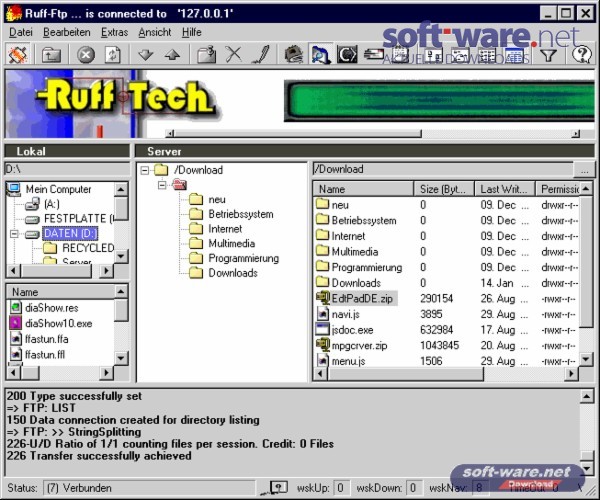
Task: Collapse the red folder subnode in server tree
Action: coord(162,185)
